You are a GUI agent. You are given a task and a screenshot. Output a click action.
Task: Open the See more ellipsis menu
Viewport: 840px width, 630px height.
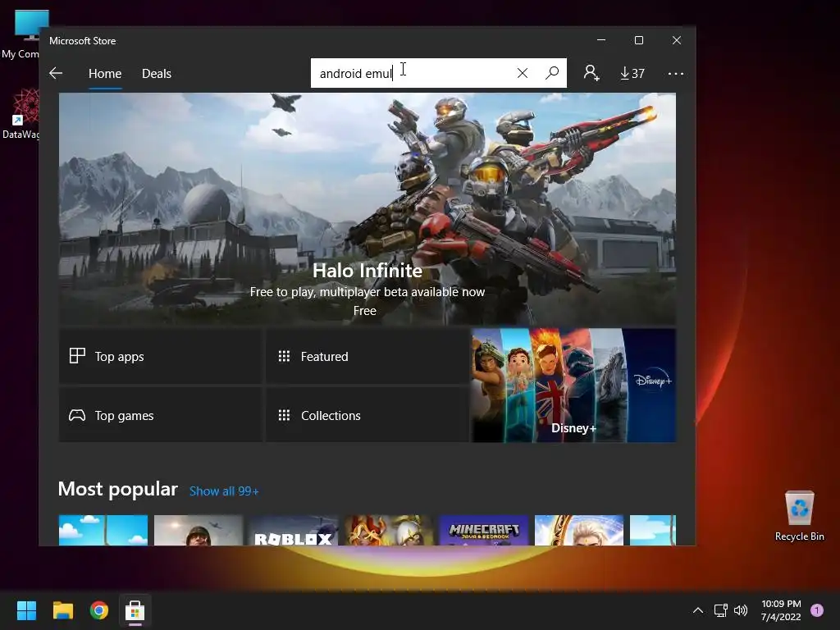pyautogui.click(x=676, y=73)
